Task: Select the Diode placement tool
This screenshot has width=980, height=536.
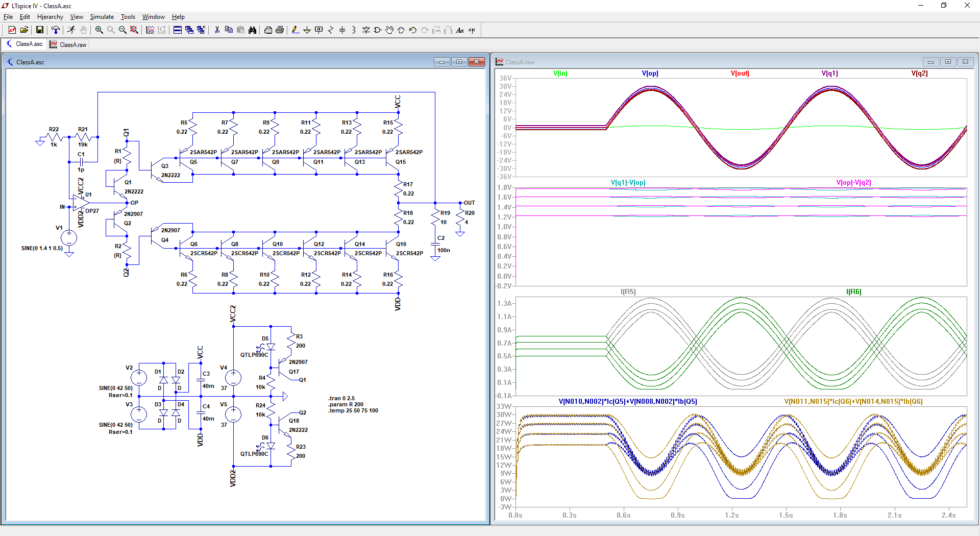Action: click(x=366, y=30)
